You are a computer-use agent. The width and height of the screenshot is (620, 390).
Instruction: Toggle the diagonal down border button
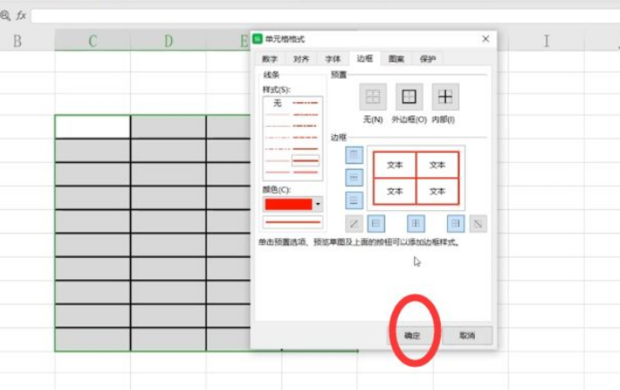478,224
